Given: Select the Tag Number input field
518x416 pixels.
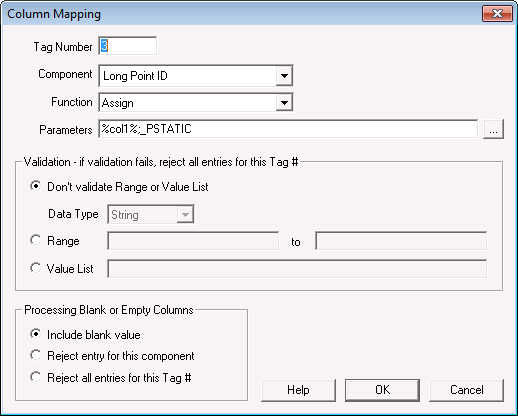Looking at the screenshot, I should tap(128, 46).
